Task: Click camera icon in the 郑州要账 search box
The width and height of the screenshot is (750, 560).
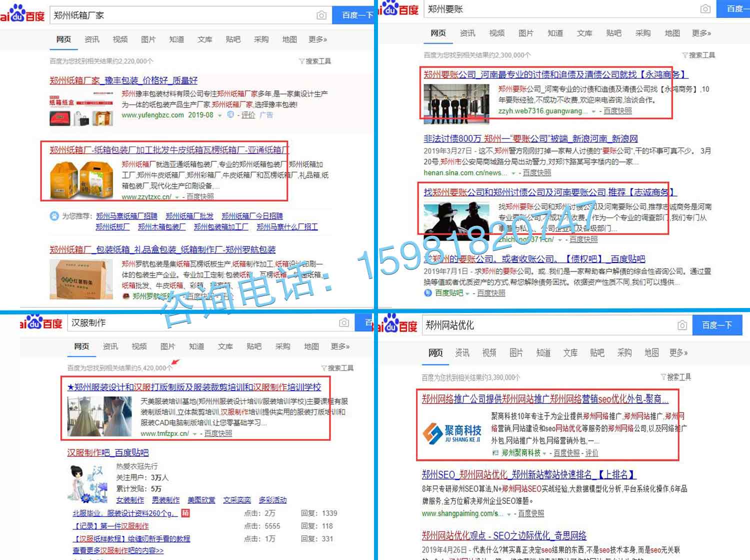Action: pyautogui.click(x=705, y=9)
